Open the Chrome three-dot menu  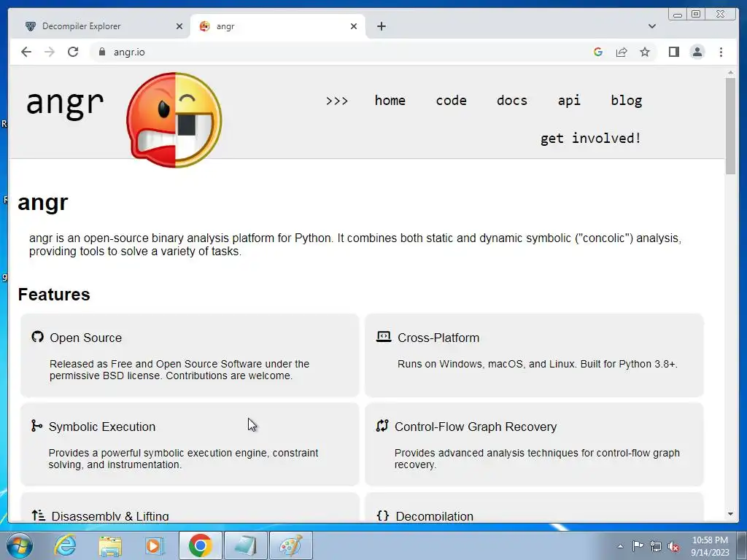point(721,52)
